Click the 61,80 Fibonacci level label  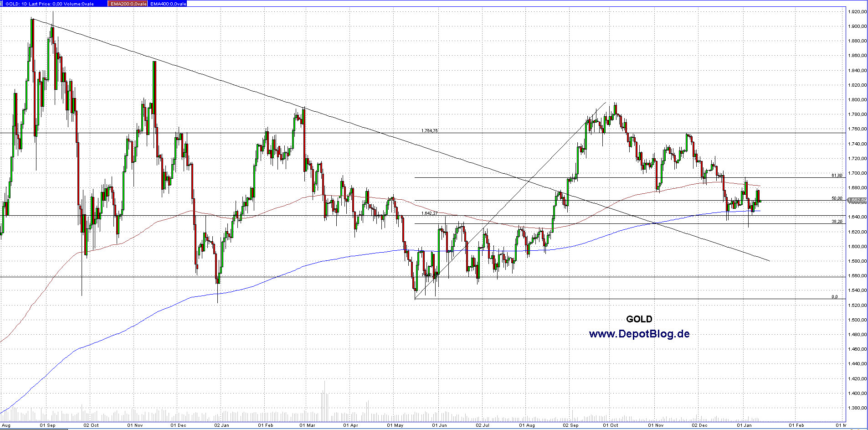click(837, 176)
